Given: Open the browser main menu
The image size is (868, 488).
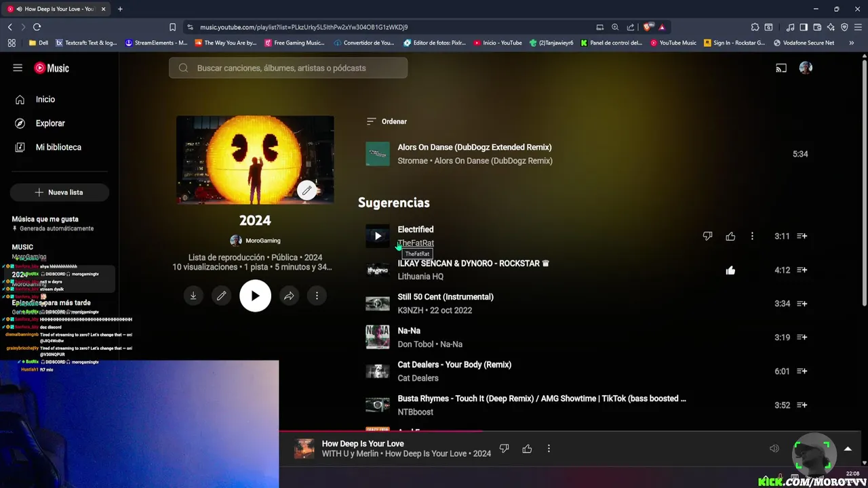Looking at the screenshot, I should [x=858, y=27].
